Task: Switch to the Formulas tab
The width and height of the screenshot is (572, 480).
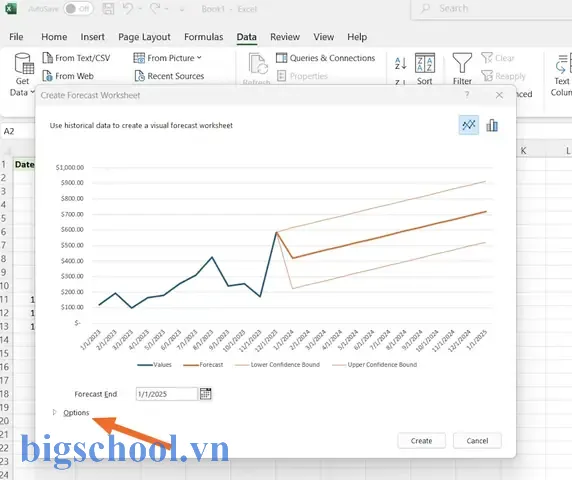Action: tap(204, 37)
